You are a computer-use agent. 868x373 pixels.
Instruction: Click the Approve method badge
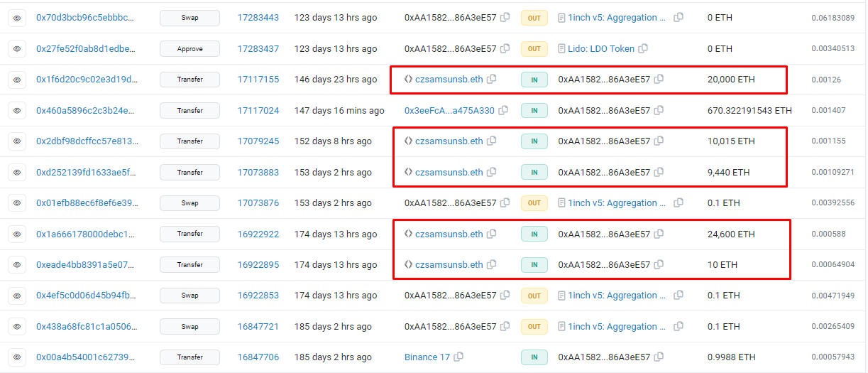(x=189, y=49)
